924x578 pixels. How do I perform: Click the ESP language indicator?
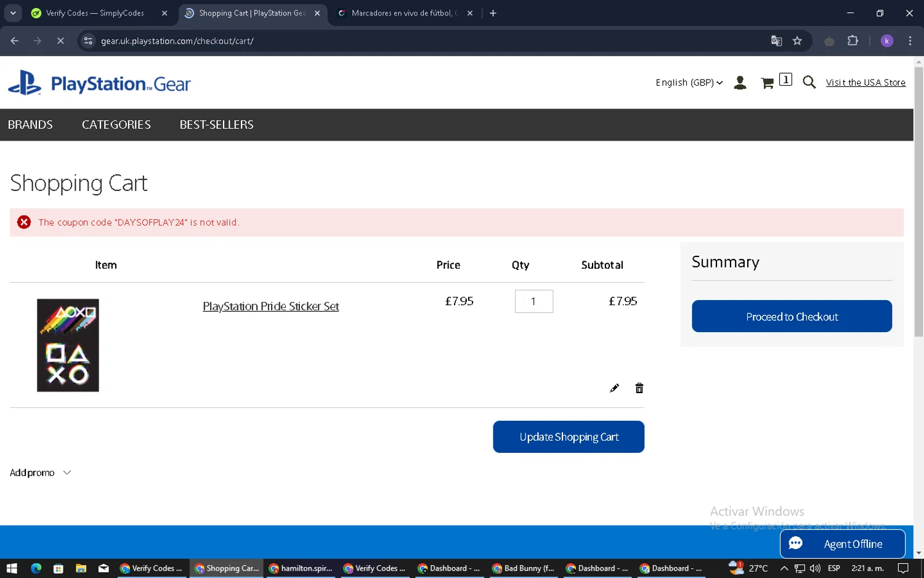pos(834,568)
